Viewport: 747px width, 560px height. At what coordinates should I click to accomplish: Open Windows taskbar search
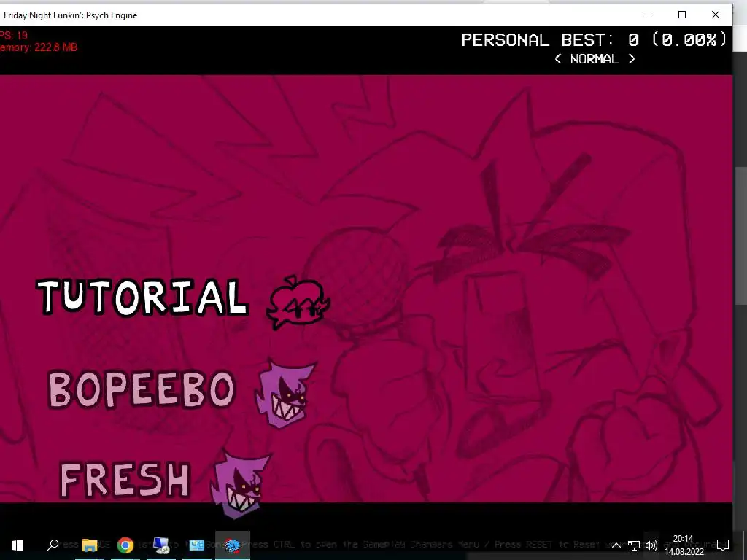tap(53, 545)
